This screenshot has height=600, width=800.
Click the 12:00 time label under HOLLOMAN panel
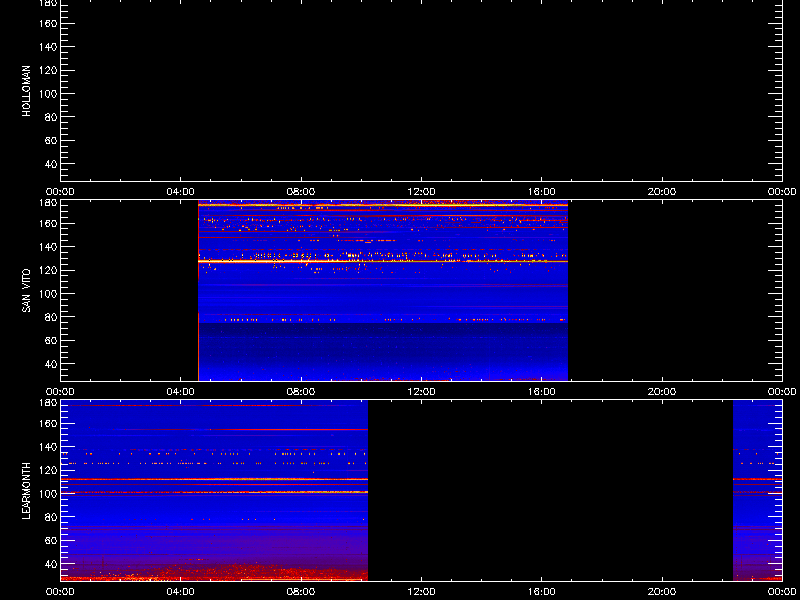pyautogui.click(x=421, y=192)
